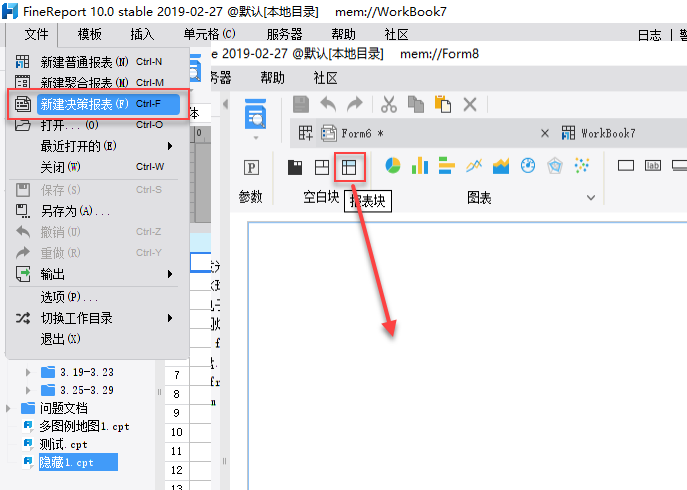Screen dimensions: 687x490
Task: Click the preview icon in Form window
Action: (255, 114)
